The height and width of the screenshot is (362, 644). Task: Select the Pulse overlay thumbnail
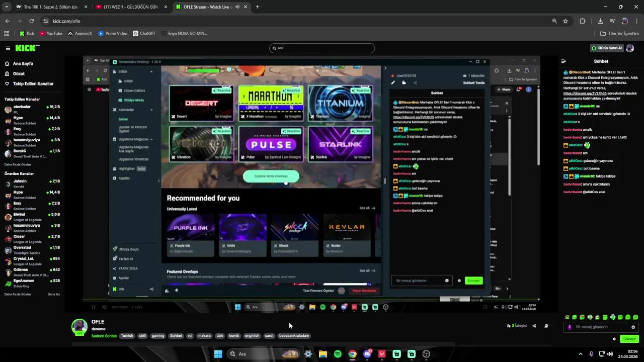(271, 143)
